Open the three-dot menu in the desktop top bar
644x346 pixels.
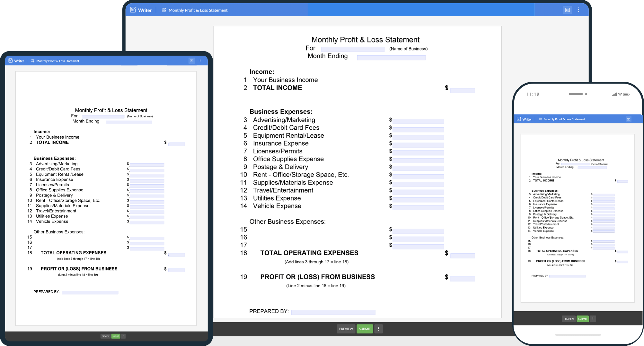(578, 10)
